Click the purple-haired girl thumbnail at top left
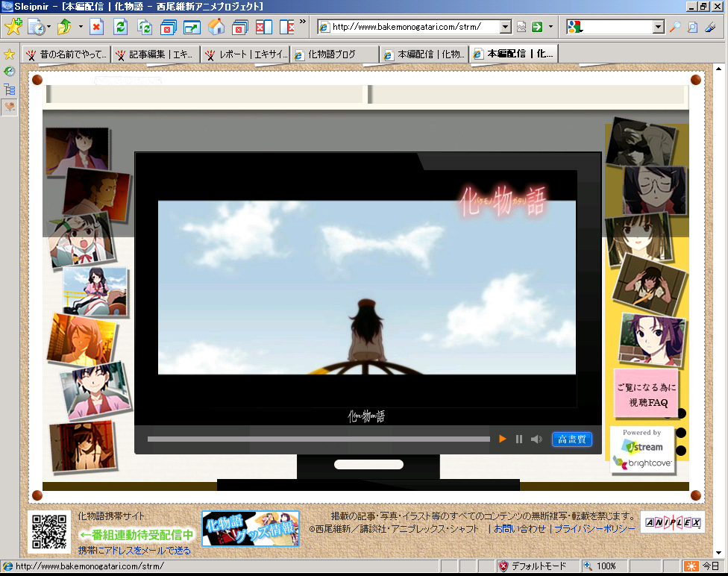 coord(78,152)
